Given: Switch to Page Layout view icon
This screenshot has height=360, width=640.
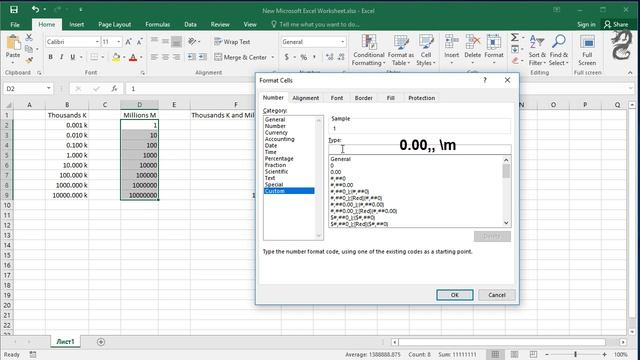Looking at the screenshot, I should point(514,354).
